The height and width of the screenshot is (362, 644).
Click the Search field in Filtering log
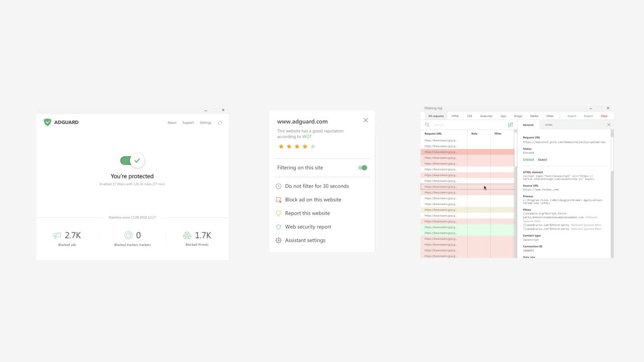(468, 125)
